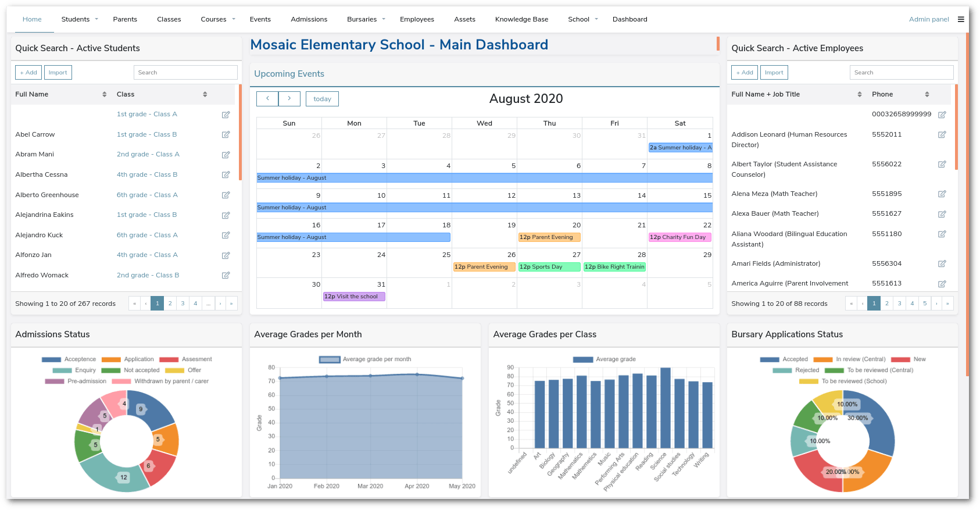Image resolution: width=980 pixels, height=510 pixels.
Task: Open the 6th grade - Class A link for Alberto Greenhouse
Action: point(147,195)
